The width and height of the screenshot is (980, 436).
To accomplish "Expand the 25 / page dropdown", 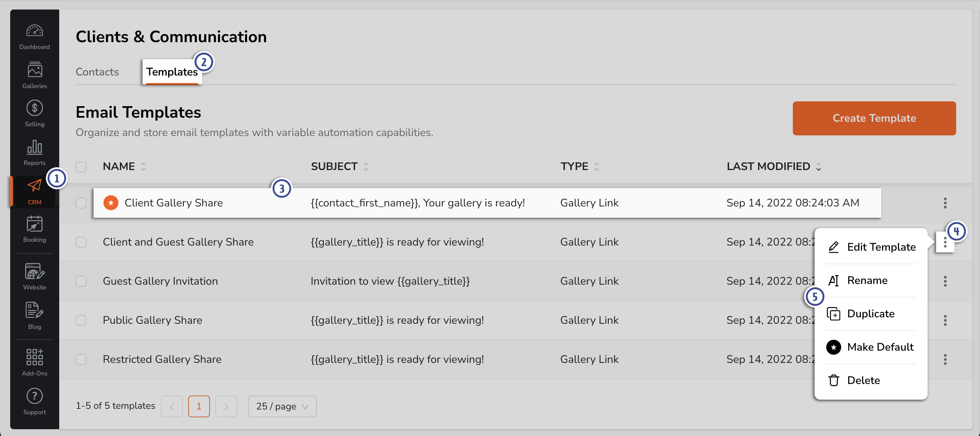I will click(282, 406).
